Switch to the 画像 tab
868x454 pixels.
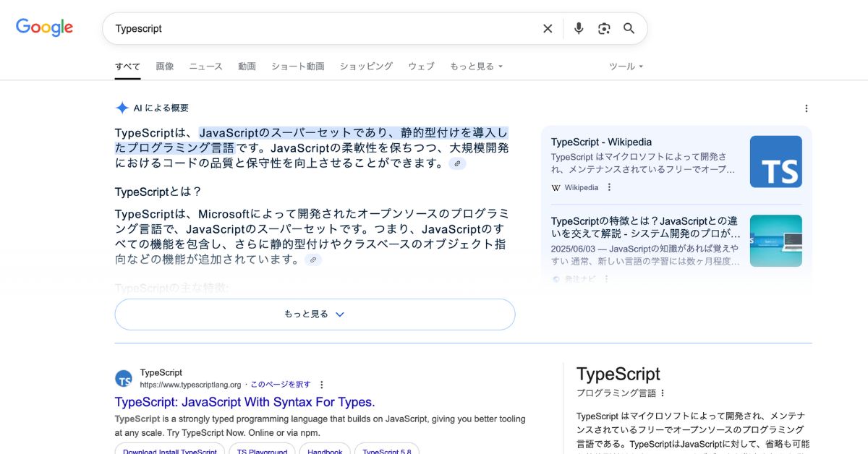[x=165, y=66]
